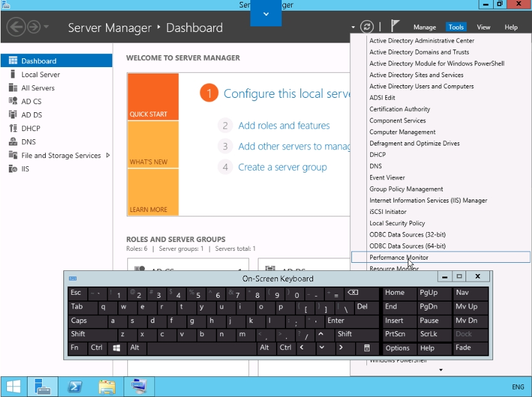
Task: Open the blue dropdown chevron at top
Action: [266, 14]
